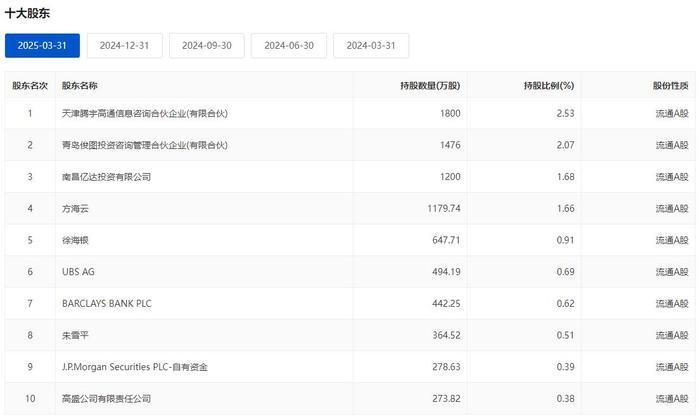Click shareholder name 朱雪平
This screenshot has width=700, height=419.
point(76,336)
